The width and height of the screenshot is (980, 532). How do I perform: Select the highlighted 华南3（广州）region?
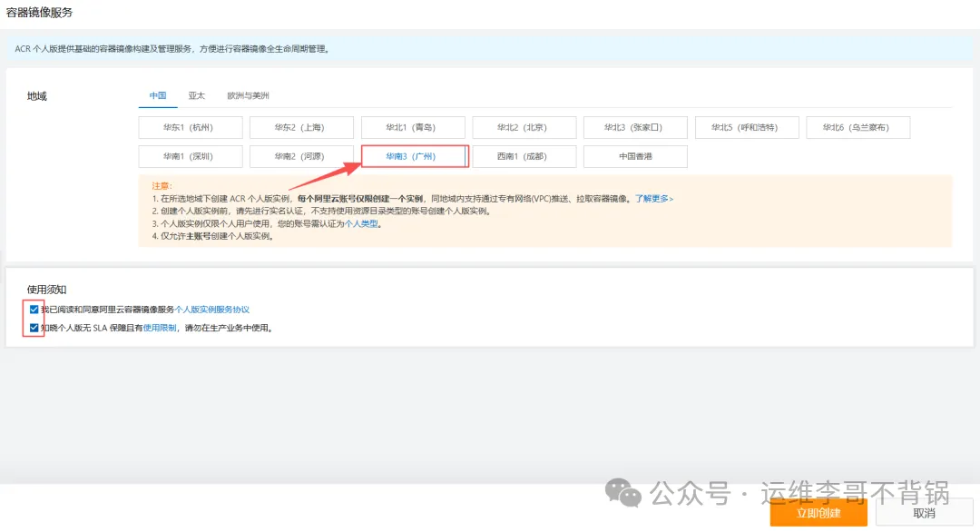tap(413, 157)
